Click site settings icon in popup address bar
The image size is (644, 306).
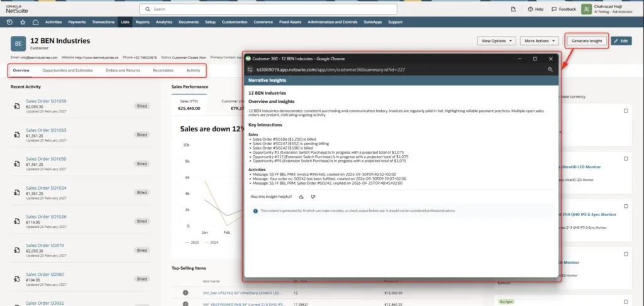[x=250, y=70]
